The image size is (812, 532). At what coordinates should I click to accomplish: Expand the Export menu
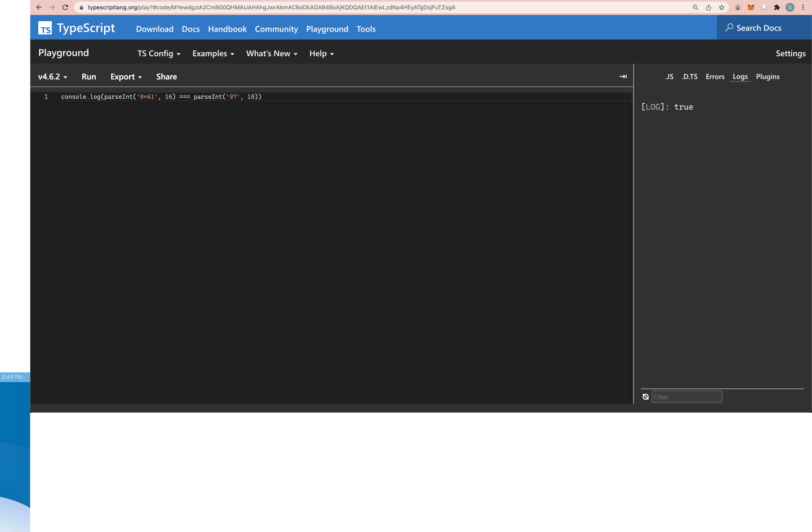pos(125,77)
